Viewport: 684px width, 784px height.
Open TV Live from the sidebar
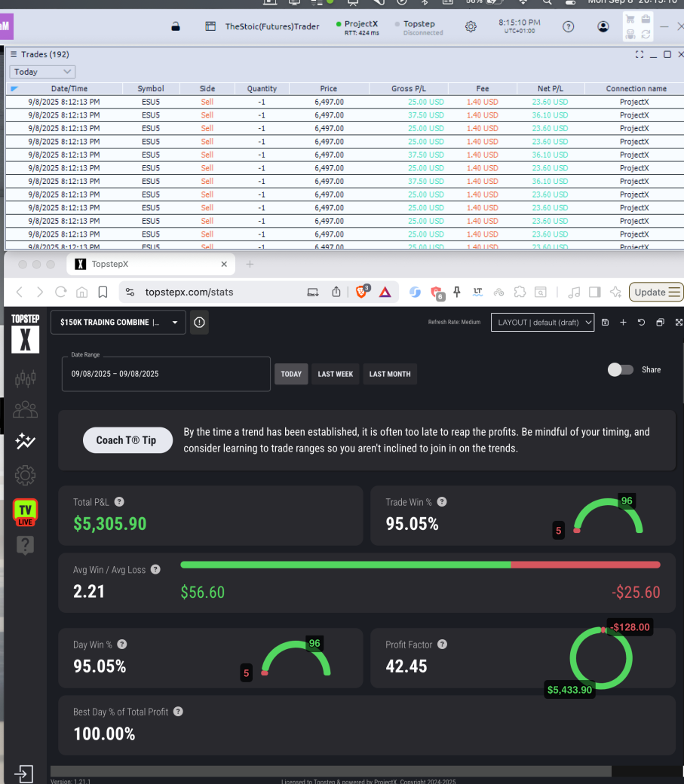25,513
